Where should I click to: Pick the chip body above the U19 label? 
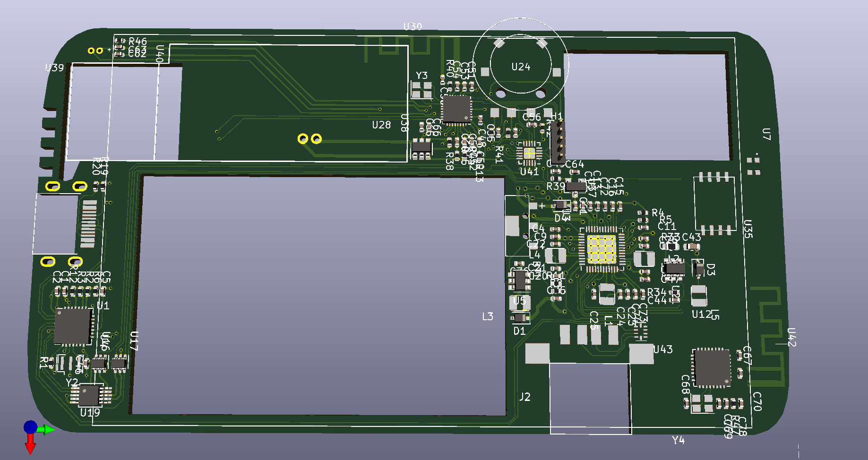pos(89,395)
